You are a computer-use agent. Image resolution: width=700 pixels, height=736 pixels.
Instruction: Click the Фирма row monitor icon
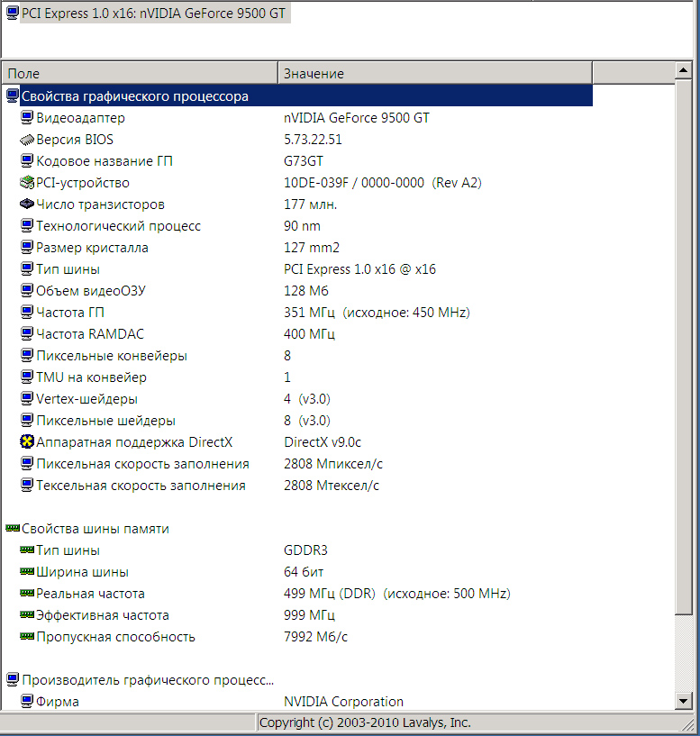(x=27, y=702)
